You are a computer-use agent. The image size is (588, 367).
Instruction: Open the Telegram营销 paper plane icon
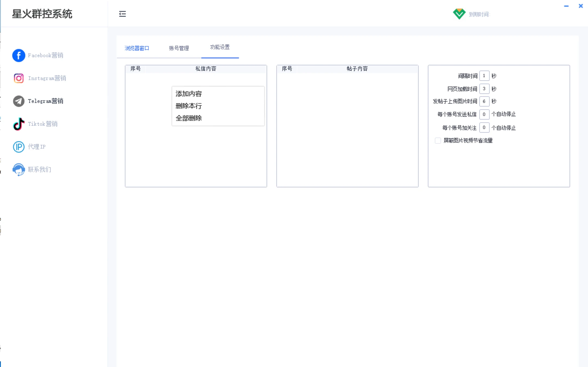[19, 101]
